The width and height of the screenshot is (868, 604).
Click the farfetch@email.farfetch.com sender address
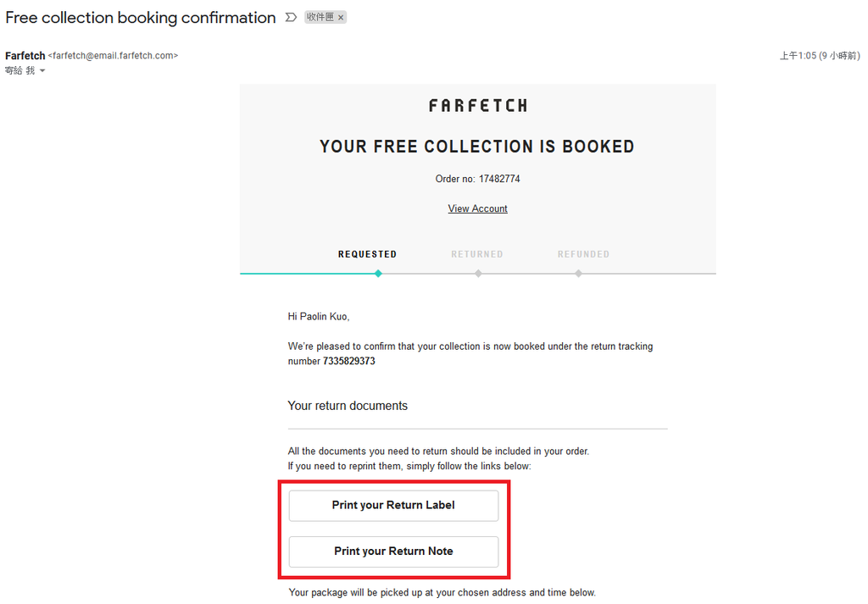coord(113,56)
